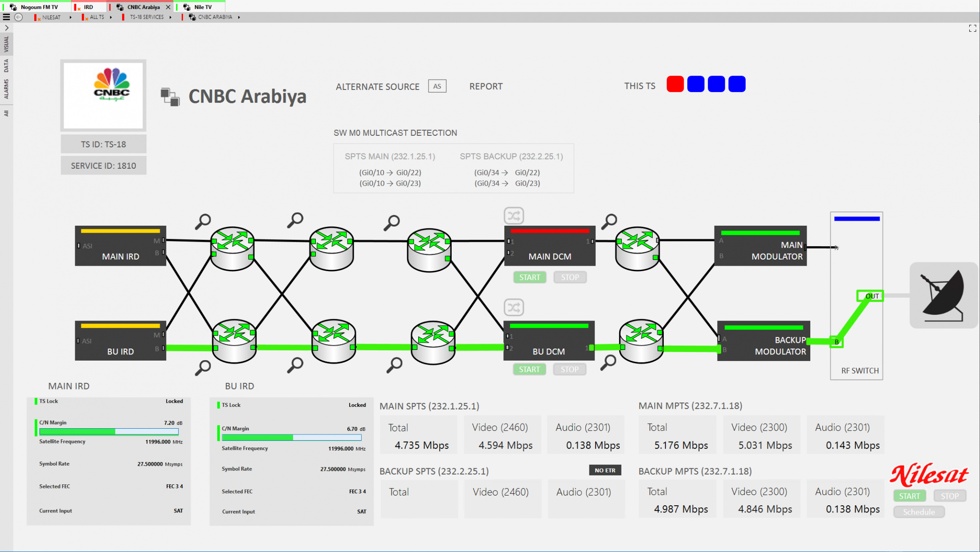Viewport: 980px width, 552px height.
Task: Click MAIN IRD C/N Margin bar
Action: pos(109,431)
